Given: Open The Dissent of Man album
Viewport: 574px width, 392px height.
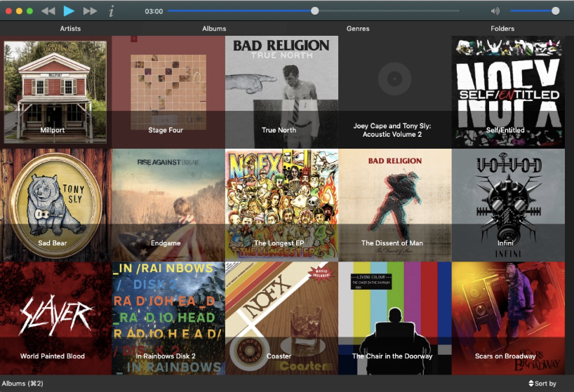Looking at the screenshot, I should click(395, 205).
